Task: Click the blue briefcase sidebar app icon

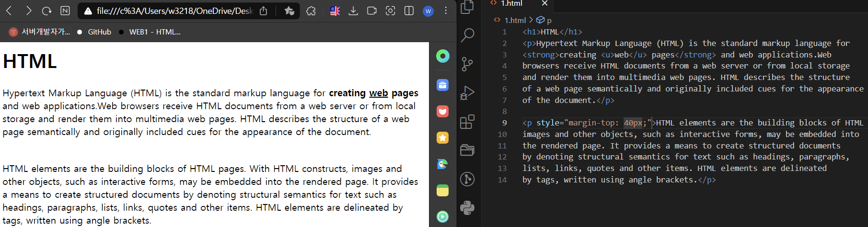Action: (442, 85)
